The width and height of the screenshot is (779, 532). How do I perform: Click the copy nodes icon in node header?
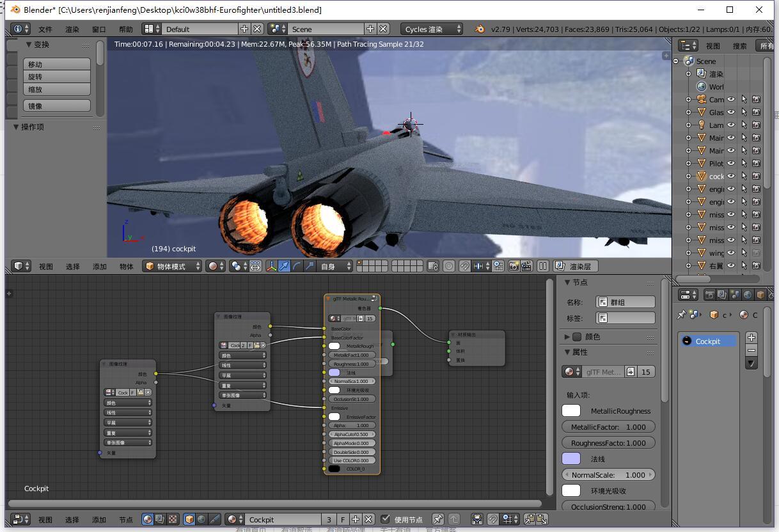click(530, 519)
